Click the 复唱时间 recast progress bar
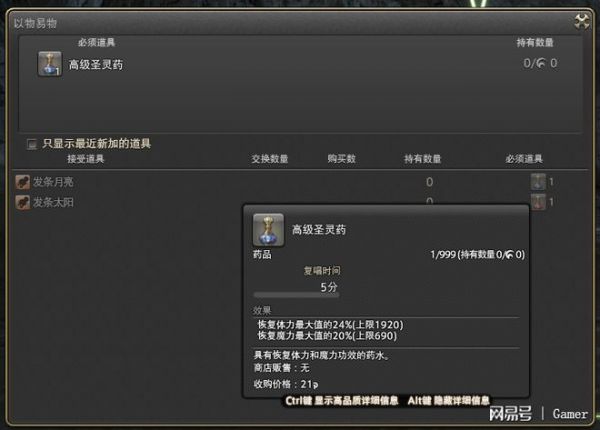Viewport: 600px width, 430px height. [x=296, y=295]
